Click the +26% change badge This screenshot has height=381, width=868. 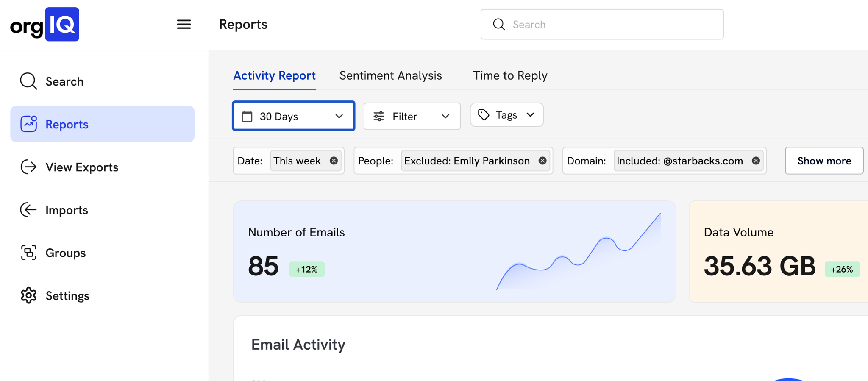coord(842,269)
